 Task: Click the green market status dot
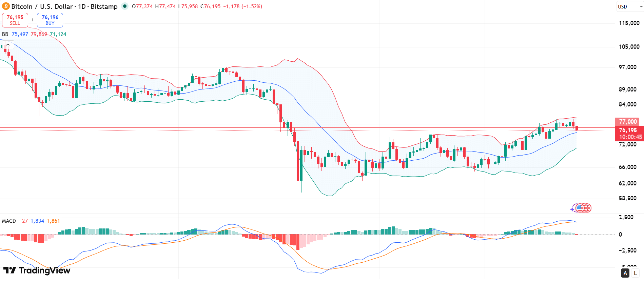[x=125, y=6]
